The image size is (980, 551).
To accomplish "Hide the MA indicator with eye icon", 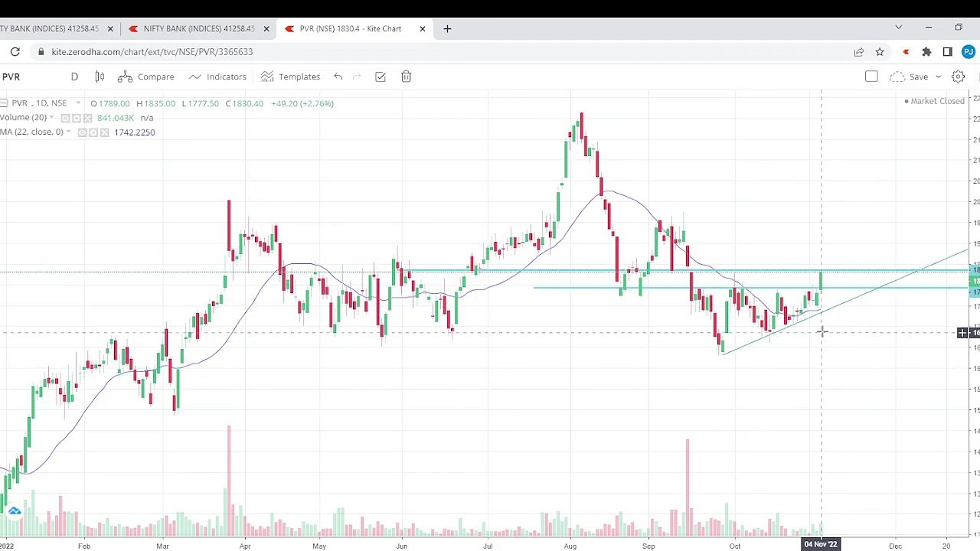I will pos(82,132).
